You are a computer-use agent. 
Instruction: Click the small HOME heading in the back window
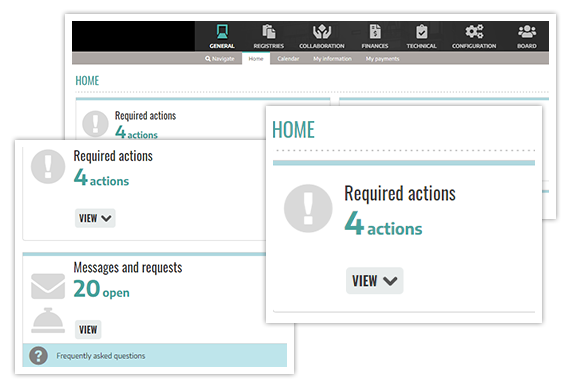coord(87,80)
